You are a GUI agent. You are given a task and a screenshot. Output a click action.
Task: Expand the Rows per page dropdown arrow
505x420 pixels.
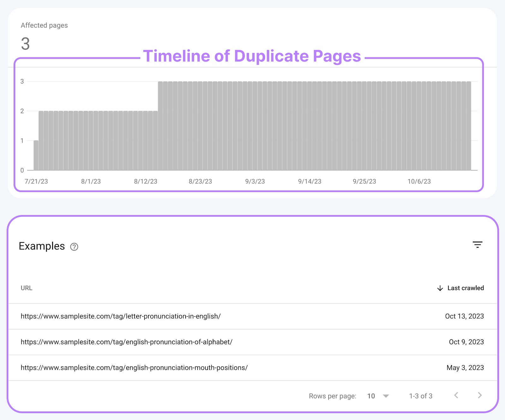(x=386, y=396)
